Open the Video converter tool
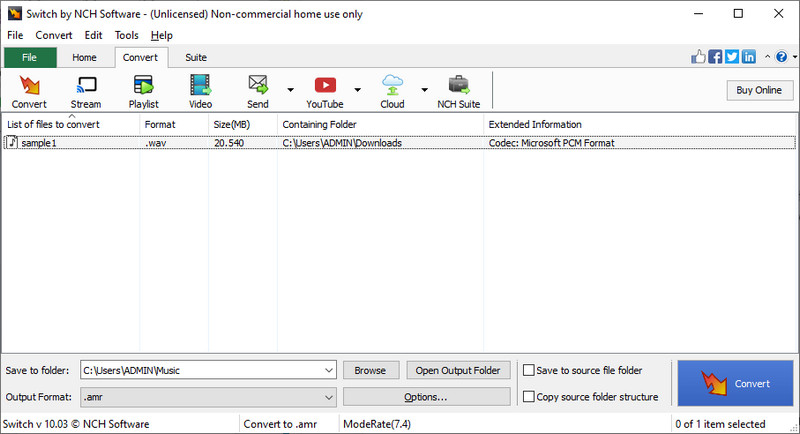Image resolution: width=800 pixels, height=434 pixels. [x=201, y=85]
